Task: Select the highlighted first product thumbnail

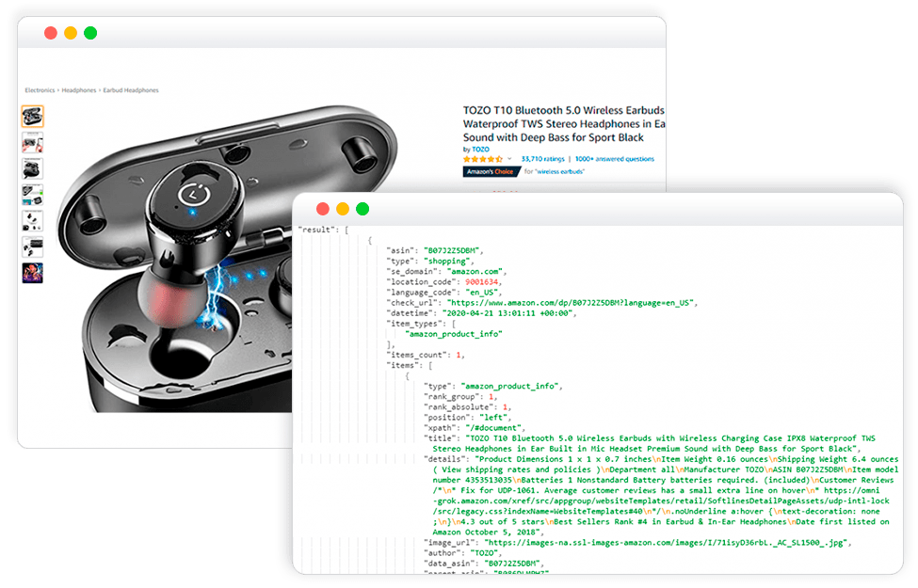Action: point(33,117)
